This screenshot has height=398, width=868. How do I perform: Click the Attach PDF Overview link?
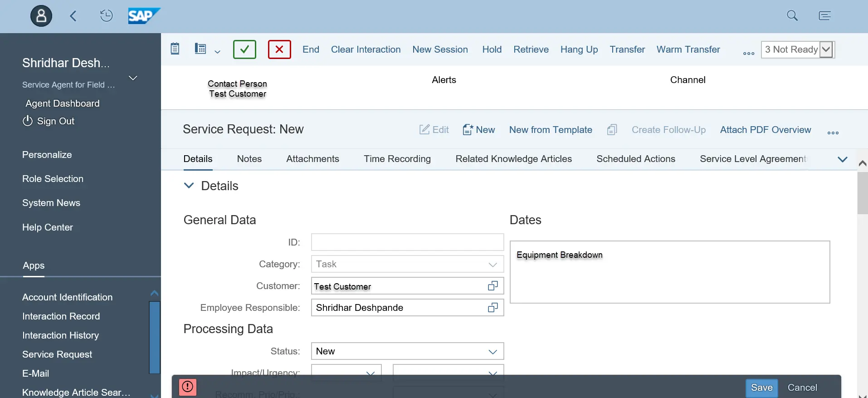click(x=765, y=130)
